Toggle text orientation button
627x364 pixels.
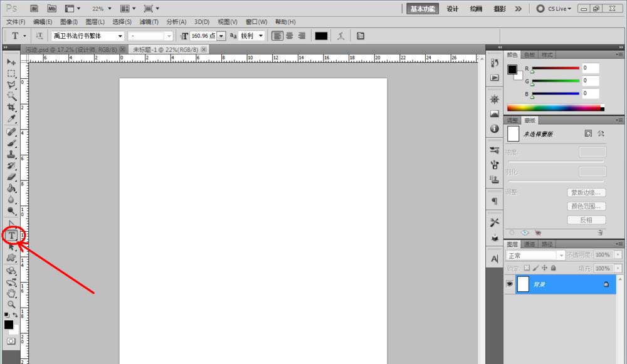pos(39,36)
